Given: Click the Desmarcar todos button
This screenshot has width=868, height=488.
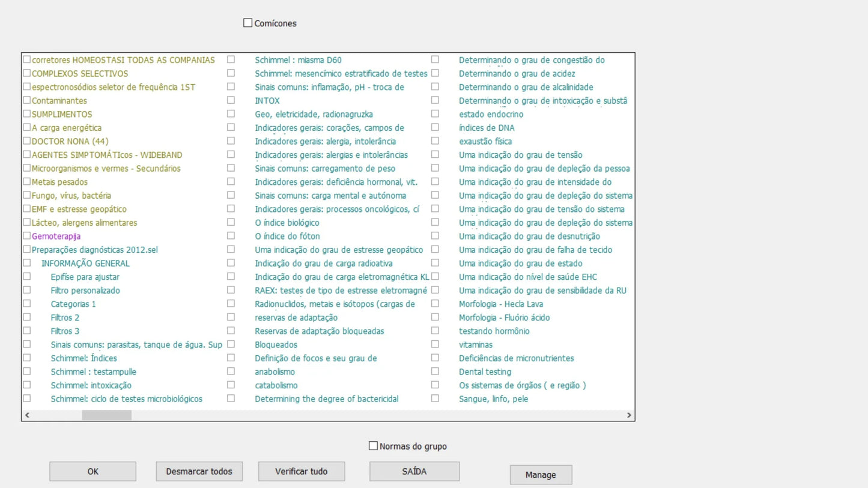Looking at the screenshot, I should (x=199, y=471).
